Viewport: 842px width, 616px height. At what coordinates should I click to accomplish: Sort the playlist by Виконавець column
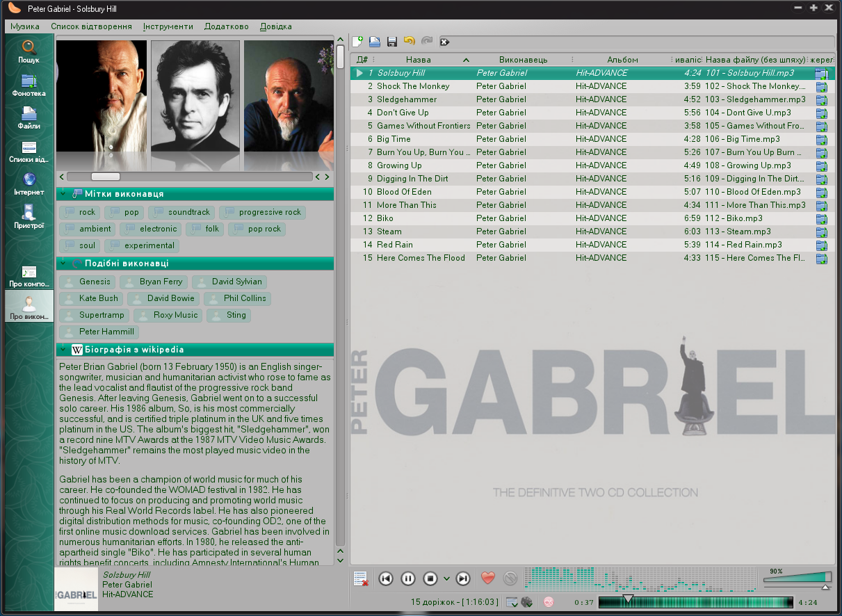(x=523, y=60)
